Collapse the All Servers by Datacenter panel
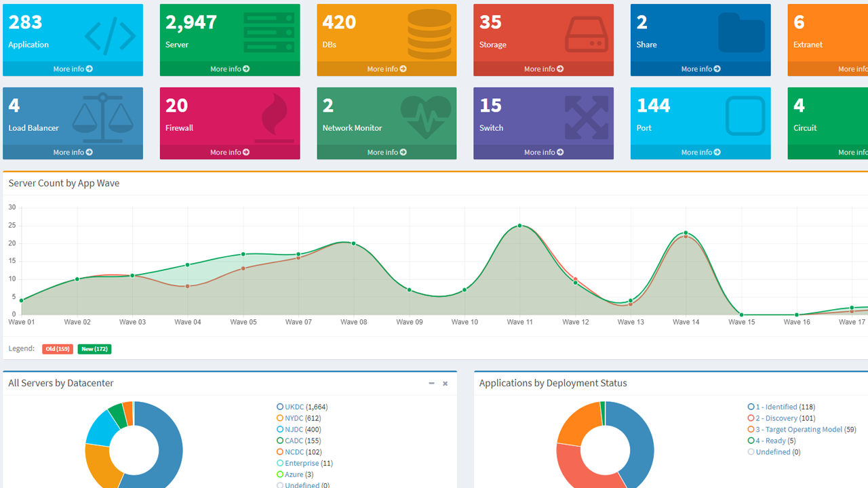 431,384
